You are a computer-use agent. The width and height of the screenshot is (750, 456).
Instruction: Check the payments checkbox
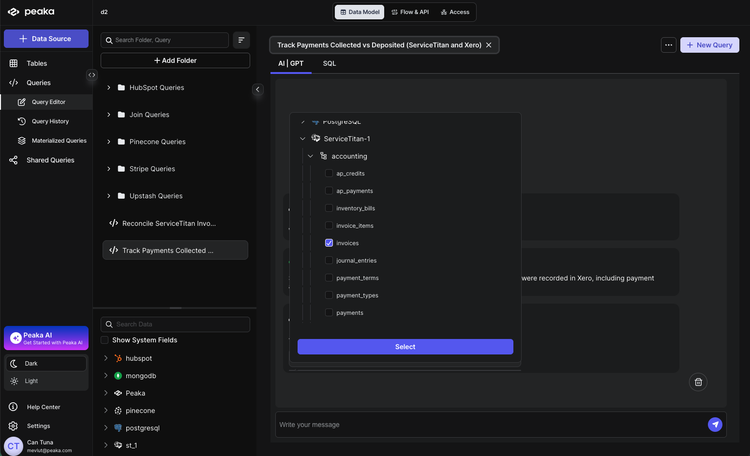point(329,312)
